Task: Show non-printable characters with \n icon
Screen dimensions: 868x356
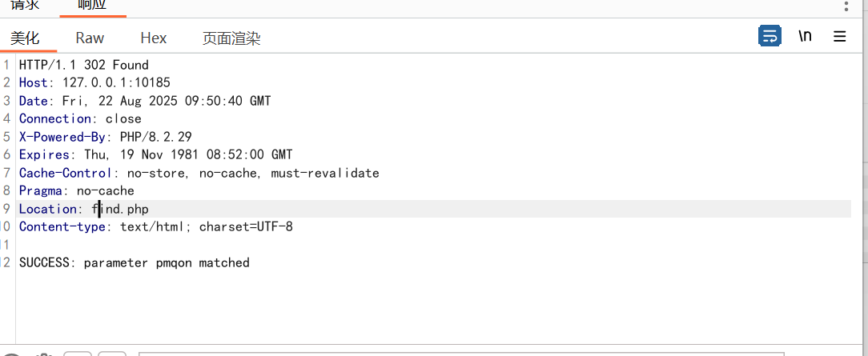Action: (805, 36)
